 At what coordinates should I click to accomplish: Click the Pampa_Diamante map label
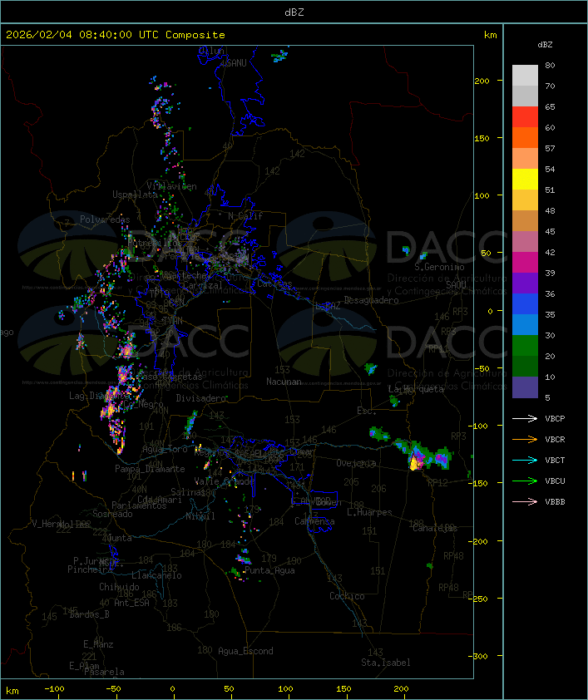click(x=150, y=469)
